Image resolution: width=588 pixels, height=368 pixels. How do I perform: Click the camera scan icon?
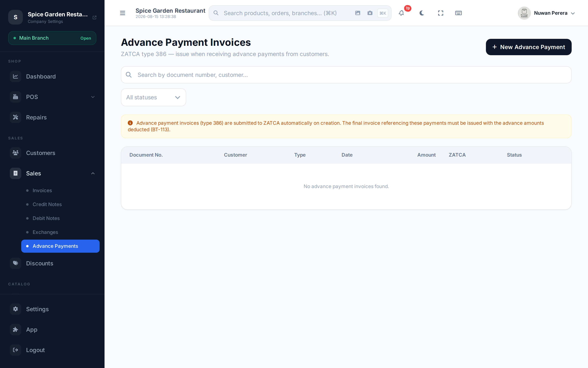point(370,13)
